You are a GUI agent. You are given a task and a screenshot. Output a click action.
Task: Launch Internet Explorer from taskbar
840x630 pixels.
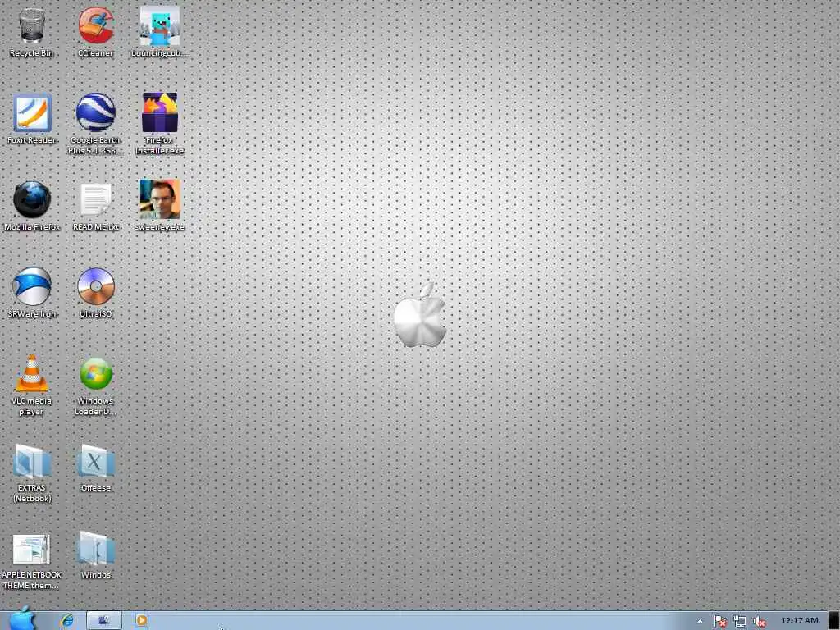tap(66, 620)
